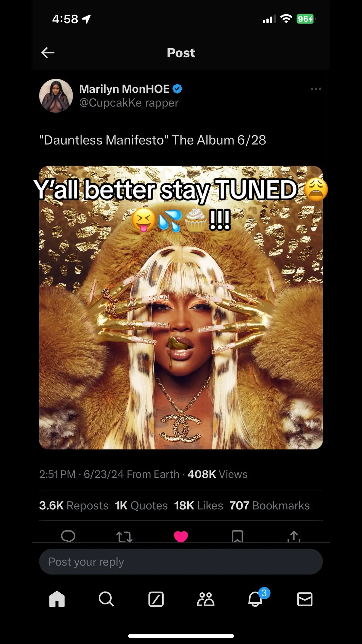This screenshot has height=644, width=362.
Task: Tap the reply speech bubble icon
Action: (x=68, y=536)
